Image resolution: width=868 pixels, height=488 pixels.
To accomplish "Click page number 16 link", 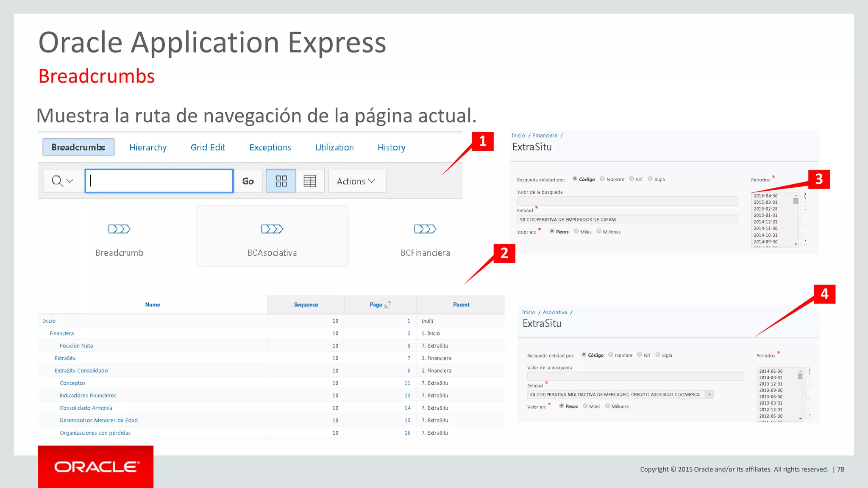I will 407,433.
